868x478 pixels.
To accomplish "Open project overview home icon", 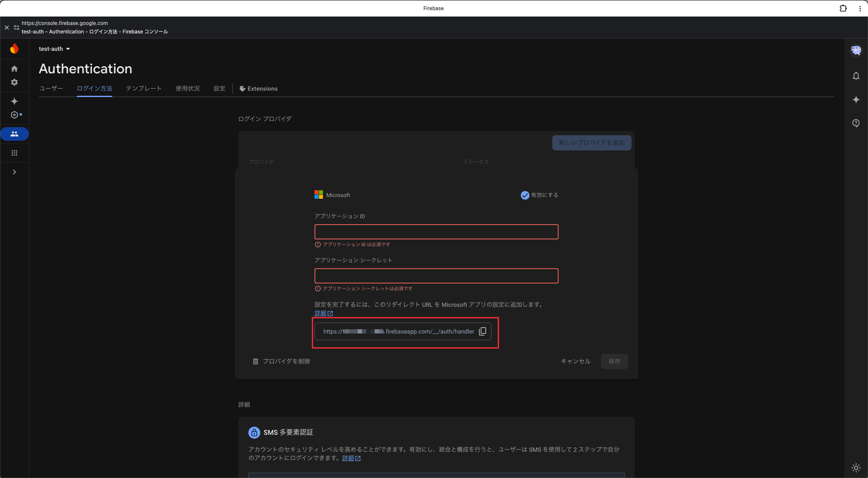I will (14, 69).
